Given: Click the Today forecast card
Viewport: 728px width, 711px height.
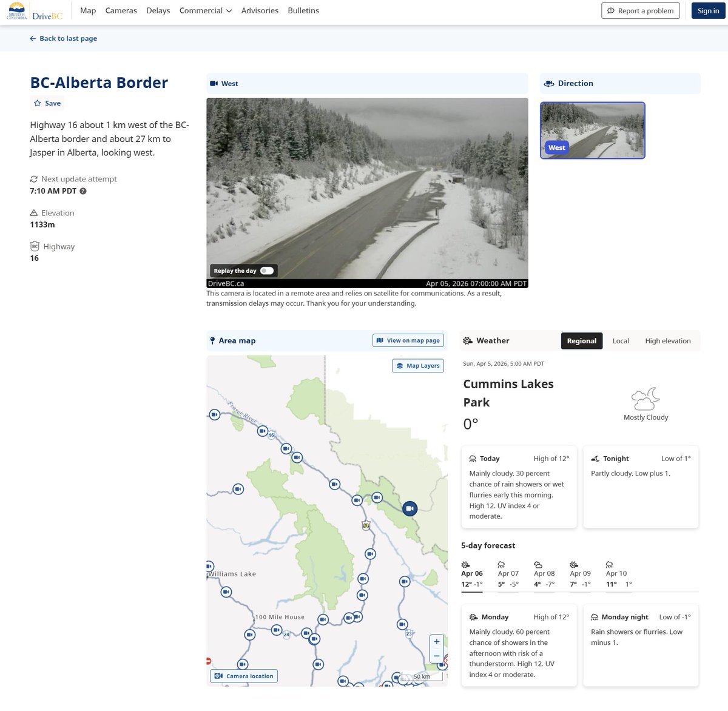Looking at the screenshot, I should pos(519,487).
